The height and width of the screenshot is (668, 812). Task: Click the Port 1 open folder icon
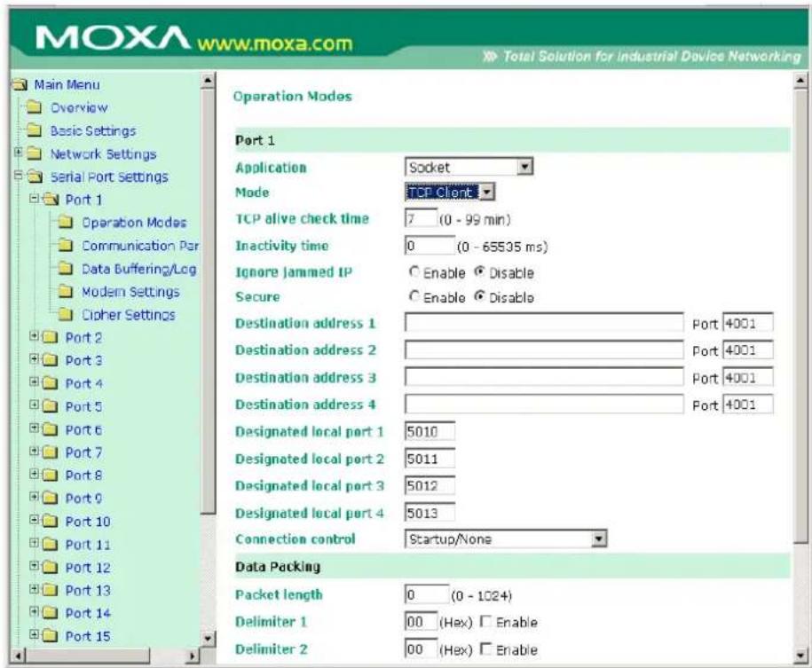pyautogui.click(x=51, y=200)
